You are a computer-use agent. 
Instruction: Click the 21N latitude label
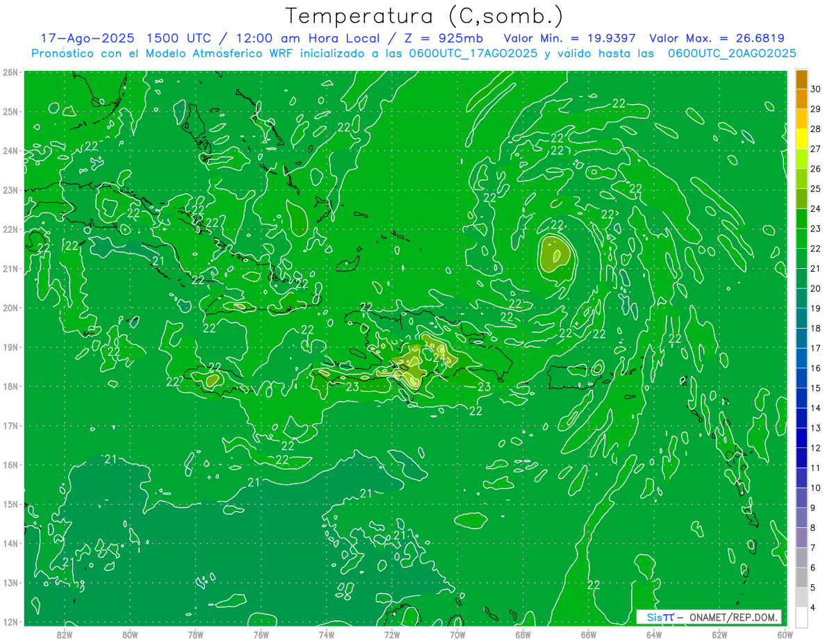point(10,268)
